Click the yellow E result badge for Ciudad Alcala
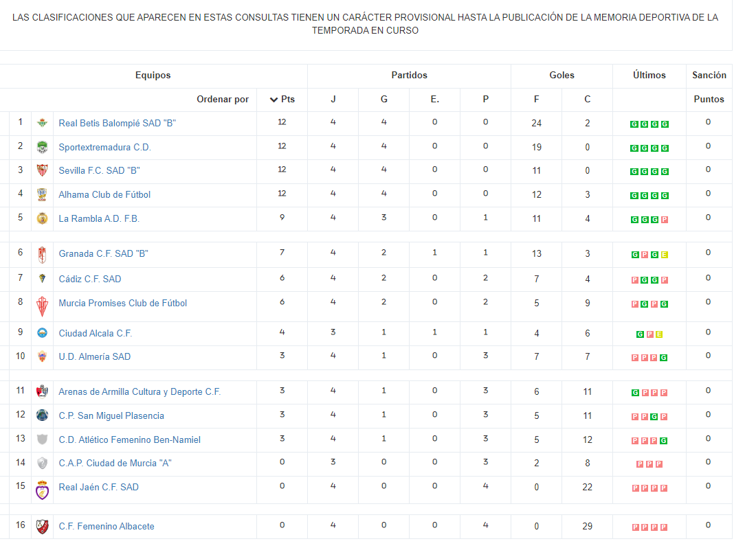 click(659, 334)
